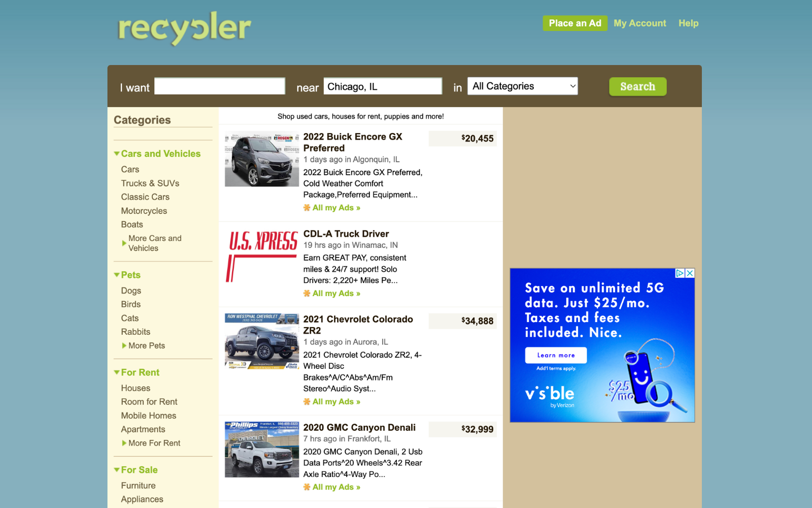The height and width of the screenshot is (508, 812).
Task: Browse Dogs under Pets
Action: pos(131,291)
